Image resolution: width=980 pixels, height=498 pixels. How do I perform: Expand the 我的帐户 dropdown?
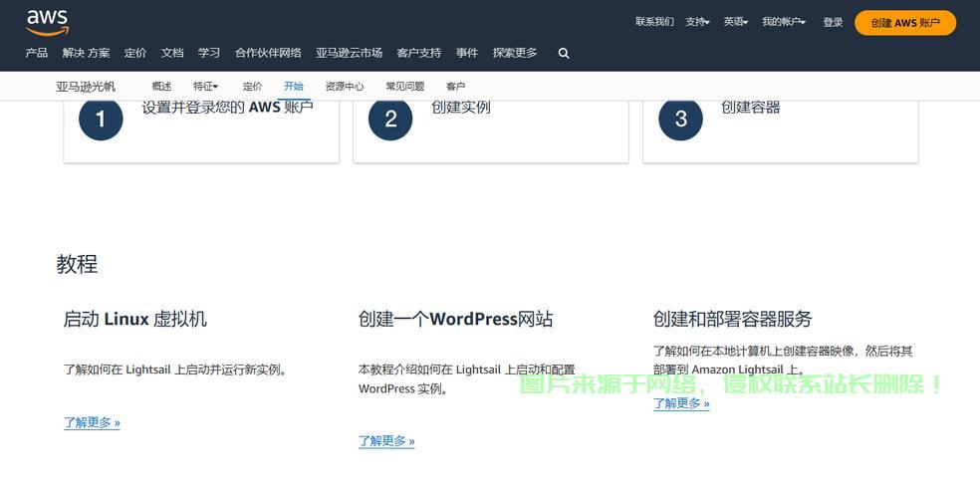coord(784,22)
